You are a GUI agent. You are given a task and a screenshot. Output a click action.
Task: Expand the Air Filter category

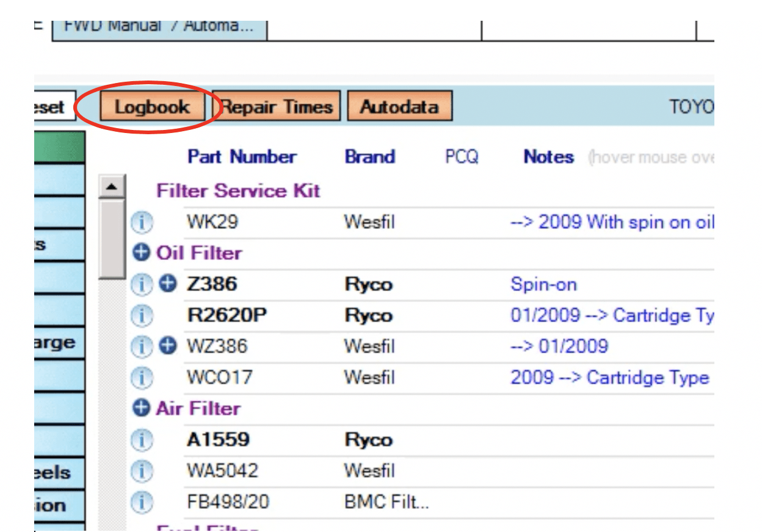click(141, 408)
